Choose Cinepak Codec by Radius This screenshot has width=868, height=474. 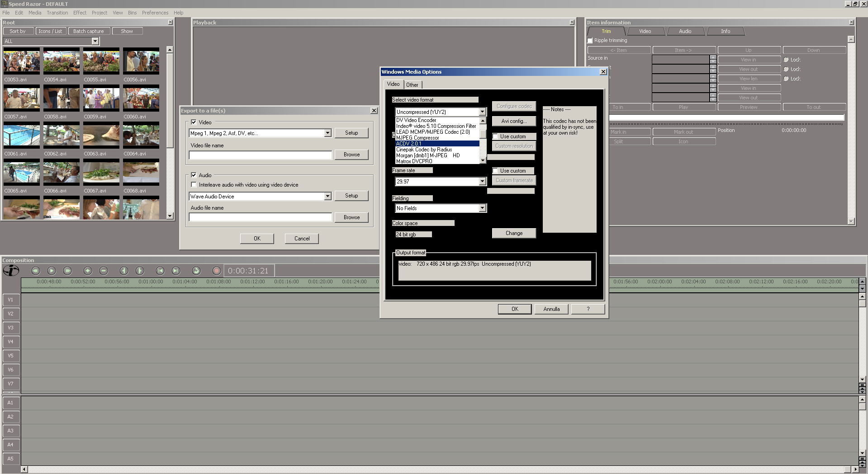coord(437,150)
